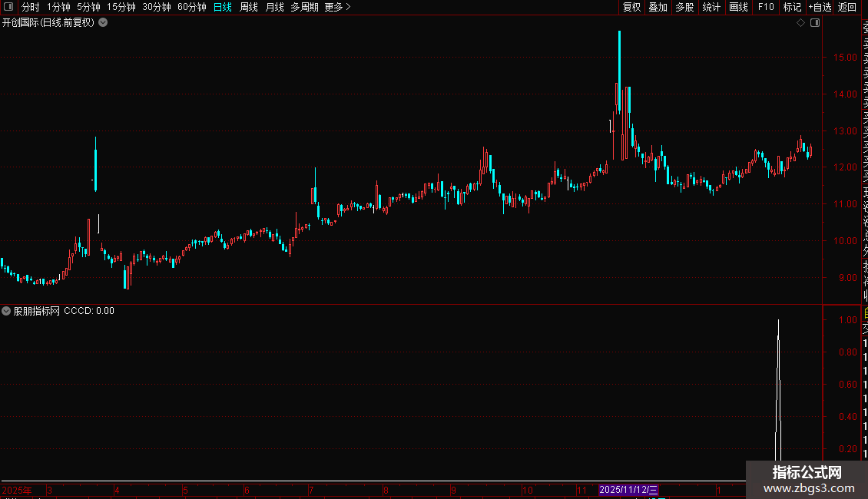Activate the 画线 drawing tool

tap(738, 7)
